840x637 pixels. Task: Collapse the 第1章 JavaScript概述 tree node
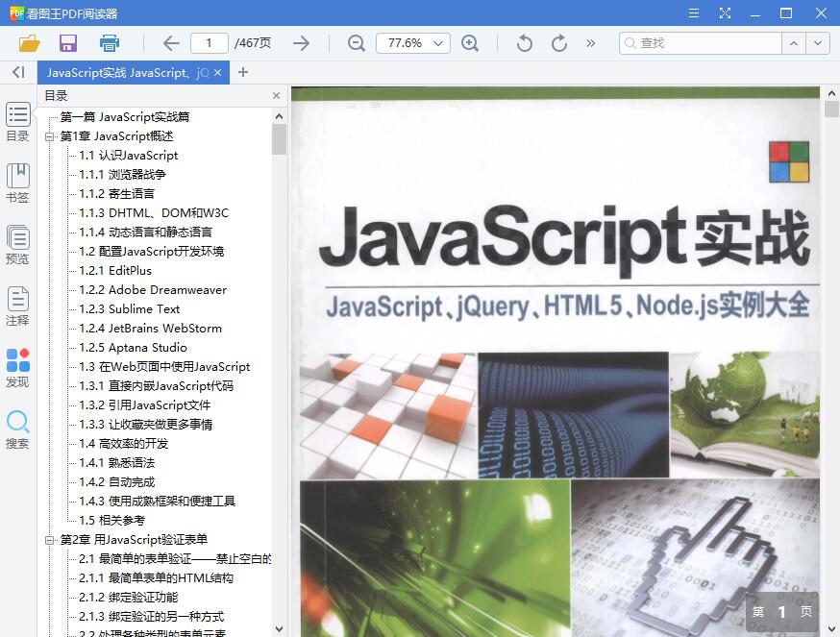tap(50, 136)
